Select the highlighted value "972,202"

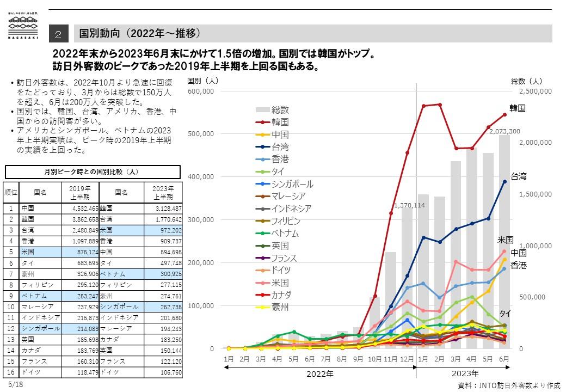pyautogui.click(x=171, y=230)
